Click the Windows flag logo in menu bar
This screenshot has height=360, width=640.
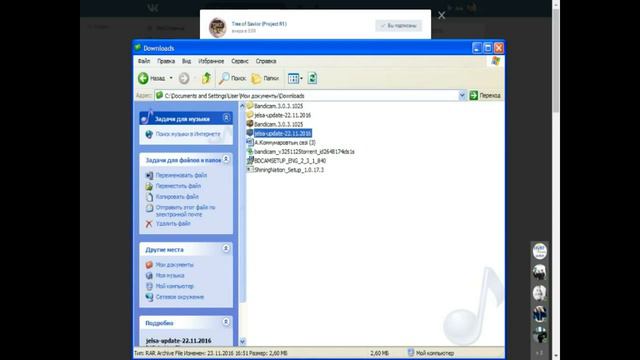pos(496,61)
